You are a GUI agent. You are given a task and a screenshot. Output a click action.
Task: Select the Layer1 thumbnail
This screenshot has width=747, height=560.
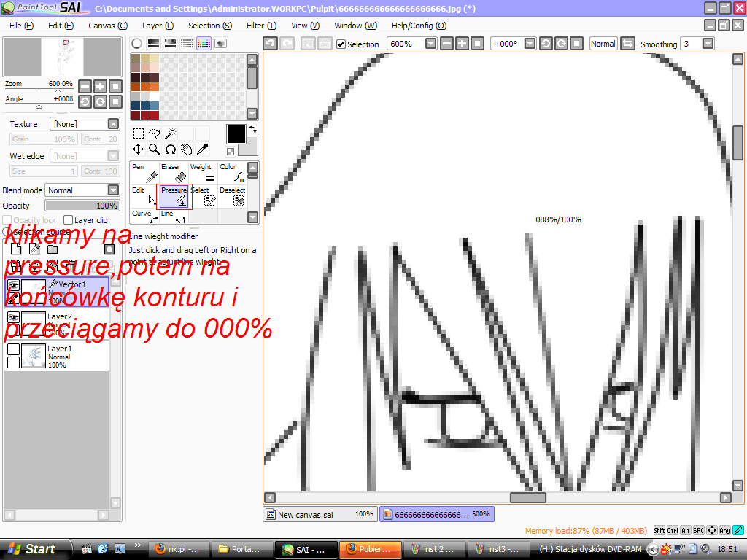tap(34, 356)
